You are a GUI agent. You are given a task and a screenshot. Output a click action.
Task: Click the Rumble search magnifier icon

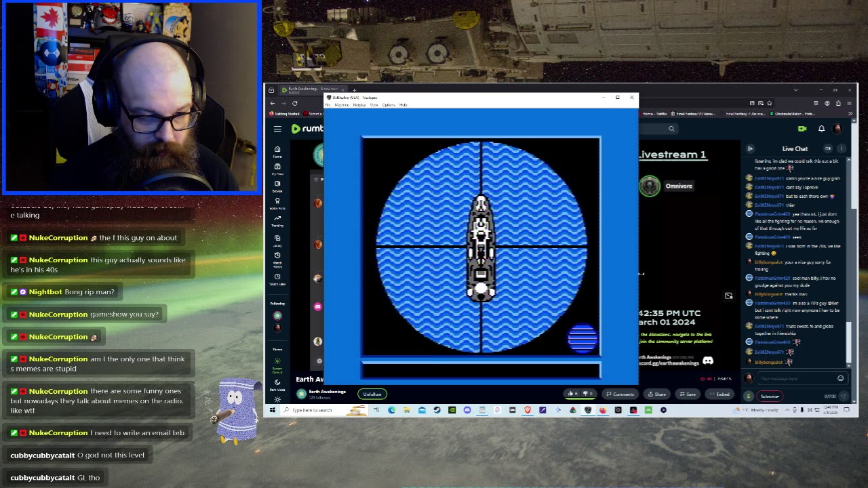click(671, 129)
